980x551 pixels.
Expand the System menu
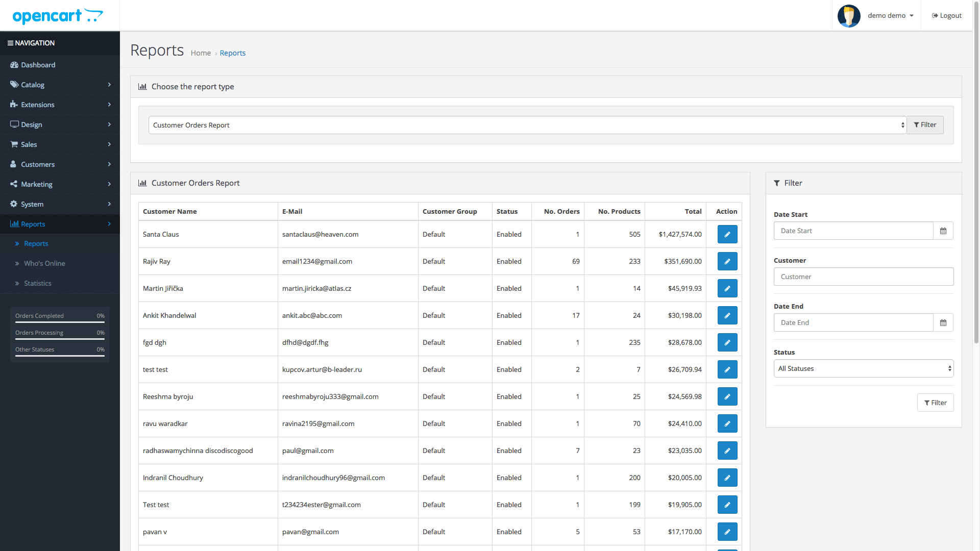[x=60, y=204]
